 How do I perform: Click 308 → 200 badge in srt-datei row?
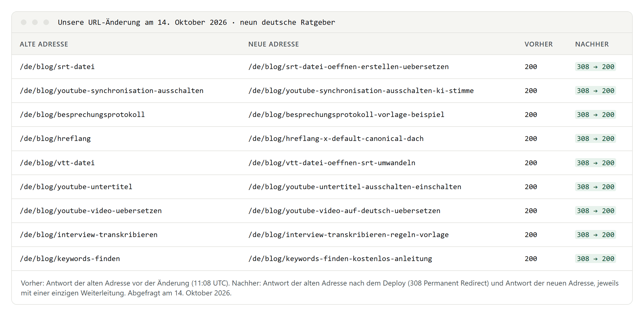pos(596,67)
